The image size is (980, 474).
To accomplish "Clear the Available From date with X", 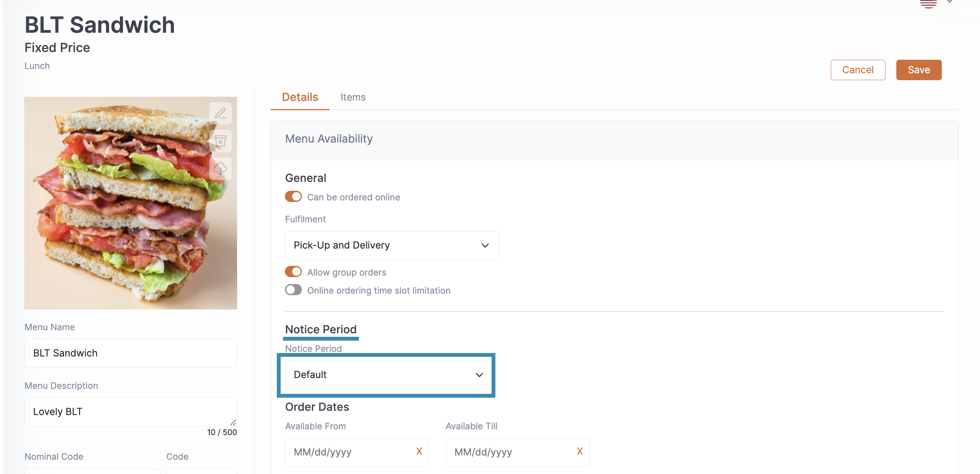I will 419,451.
